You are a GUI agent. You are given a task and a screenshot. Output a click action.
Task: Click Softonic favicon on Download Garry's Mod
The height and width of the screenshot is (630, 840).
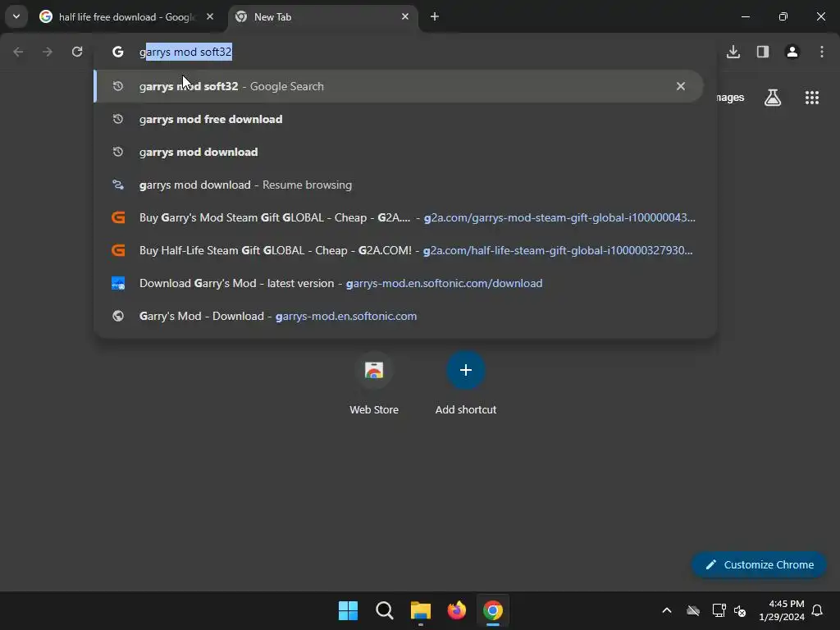118,283
